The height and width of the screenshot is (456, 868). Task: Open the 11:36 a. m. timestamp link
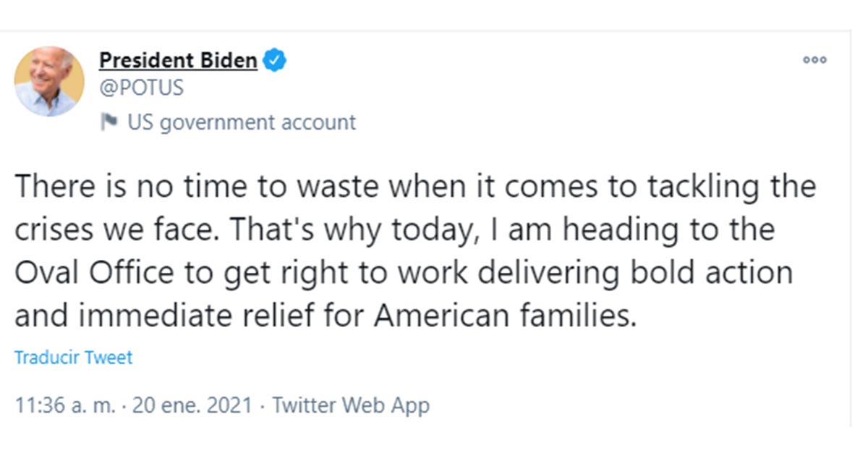[x=64, y=405]
